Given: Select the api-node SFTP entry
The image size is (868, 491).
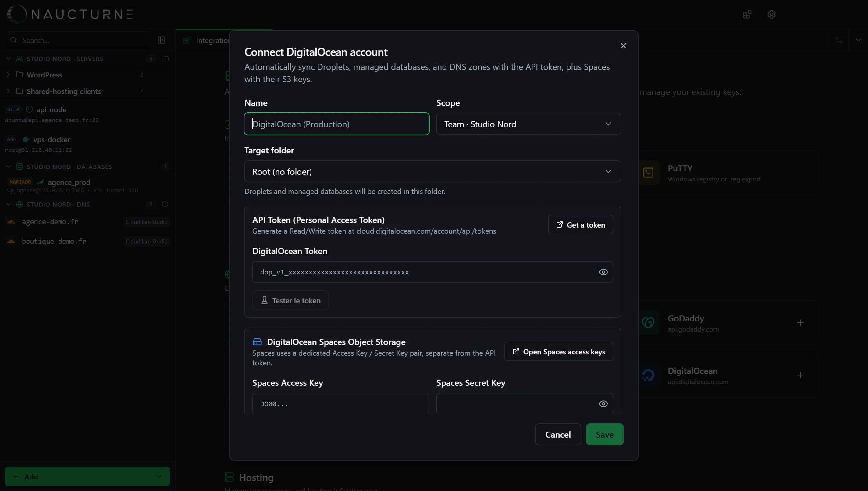Looking at the screenshot, I should pyautogui.click(x=87, y=114).
